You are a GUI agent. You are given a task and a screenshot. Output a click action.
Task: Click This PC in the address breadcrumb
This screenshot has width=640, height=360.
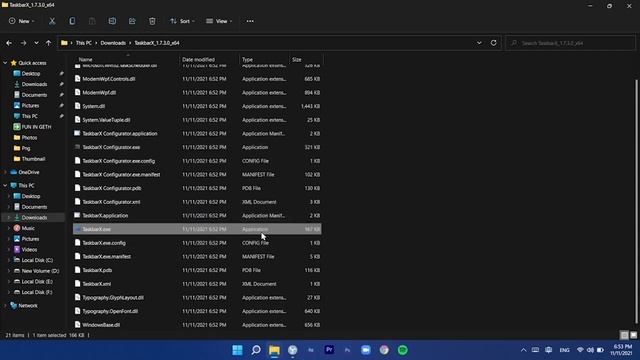tap(84, 43)
